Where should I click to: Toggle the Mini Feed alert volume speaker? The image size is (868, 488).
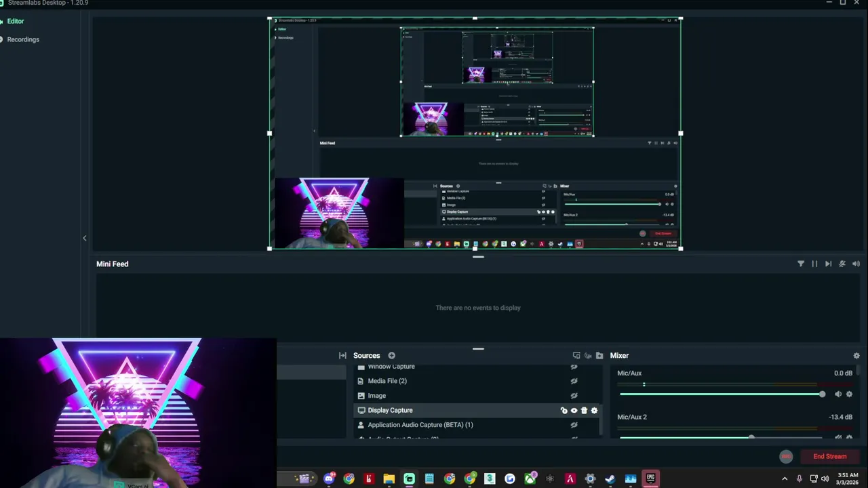856,264
